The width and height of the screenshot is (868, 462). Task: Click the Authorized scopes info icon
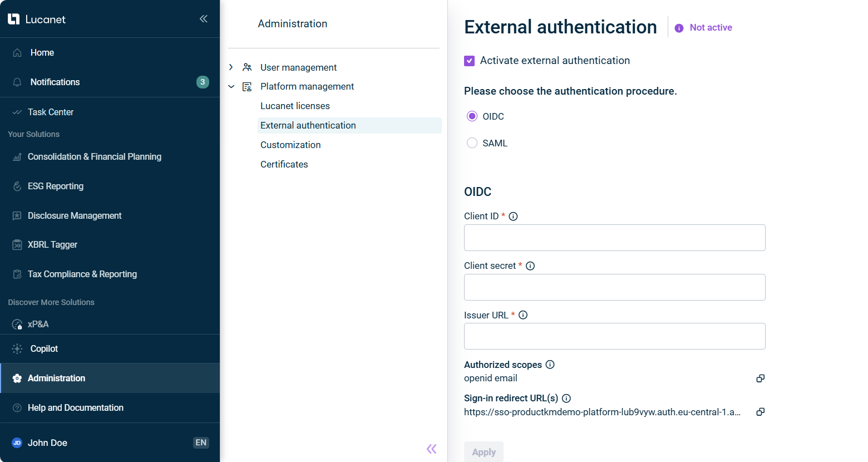pyautogui.click(x=550, y=365)
